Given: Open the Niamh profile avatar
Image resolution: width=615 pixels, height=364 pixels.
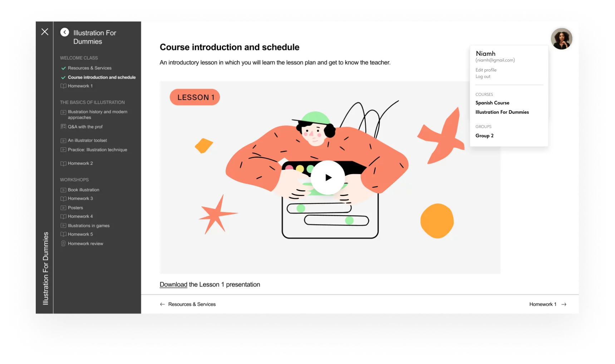Looking at the screenshot, I should click(x=561, y=39).
